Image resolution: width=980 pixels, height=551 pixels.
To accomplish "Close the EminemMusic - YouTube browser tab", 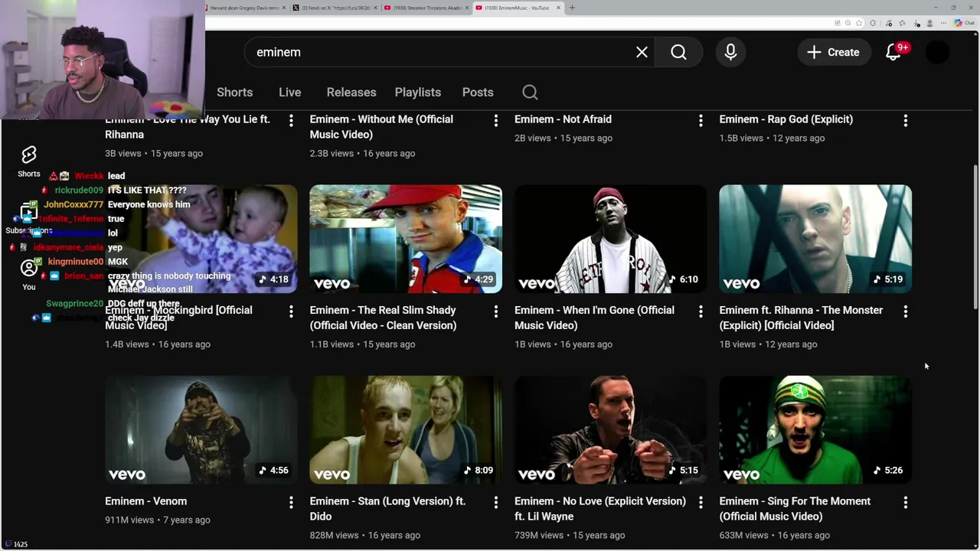I will pos(558,8).
